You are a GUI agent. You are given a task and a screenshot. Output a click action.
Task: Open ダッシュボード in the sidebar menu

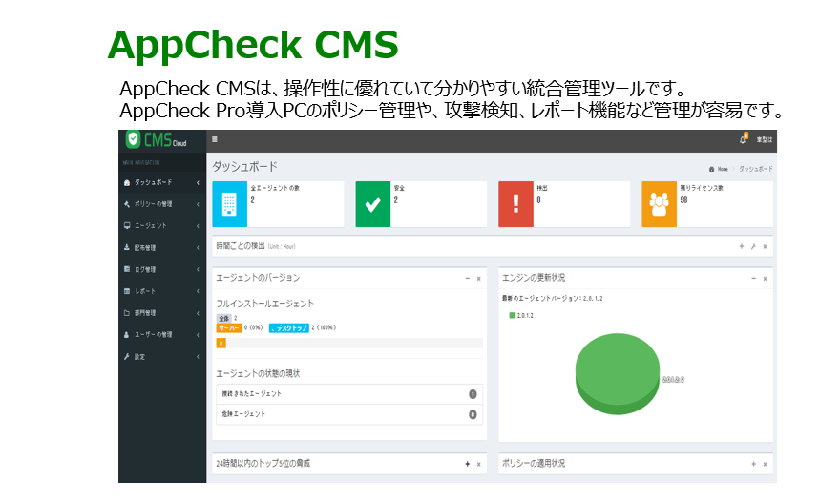[162, 183]
